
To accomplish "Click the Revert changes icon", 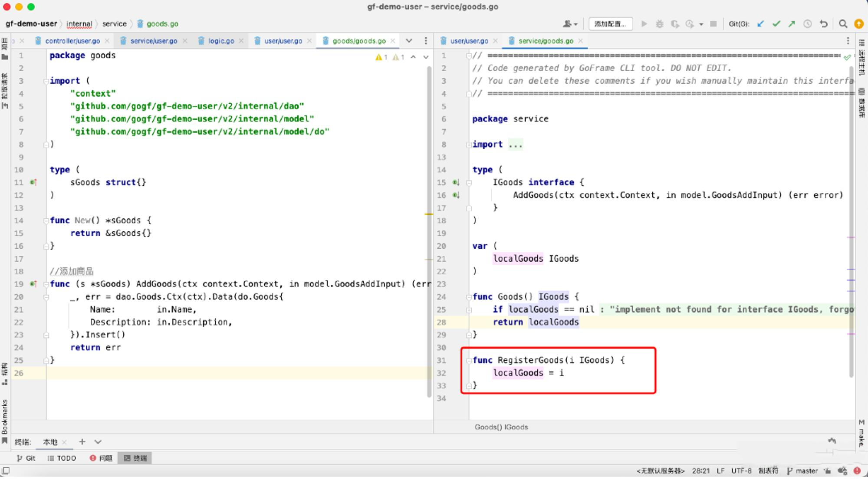I will click(x=824, y=23).
